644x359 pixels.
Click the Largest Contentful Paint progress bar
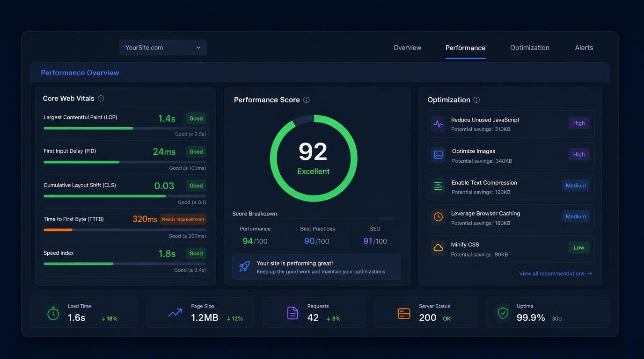125,128
